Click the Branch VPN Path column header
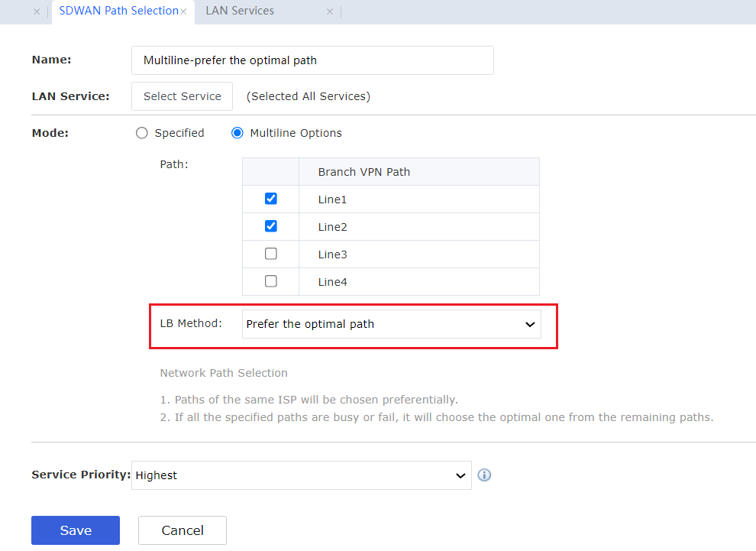This screenshot has width=756, height=551. coord(364,172)
